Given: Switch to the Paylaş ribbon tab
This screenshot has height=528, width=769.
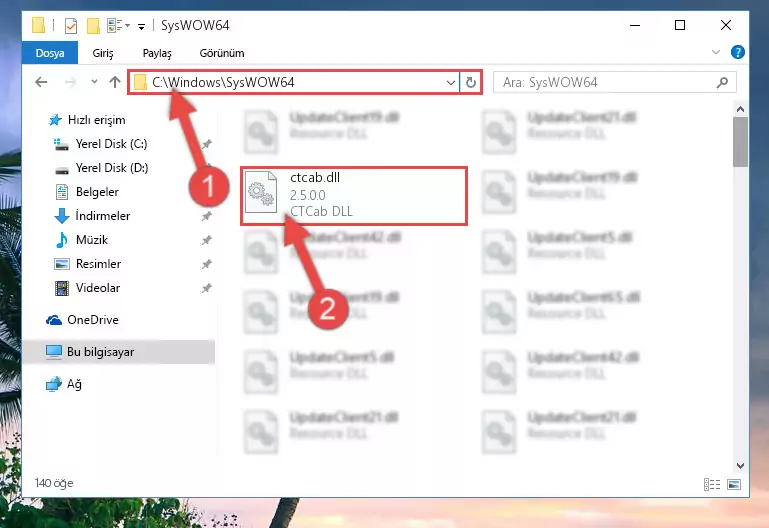Looking at the screenshot, I should pyautogui.click(x=157, y=53).
